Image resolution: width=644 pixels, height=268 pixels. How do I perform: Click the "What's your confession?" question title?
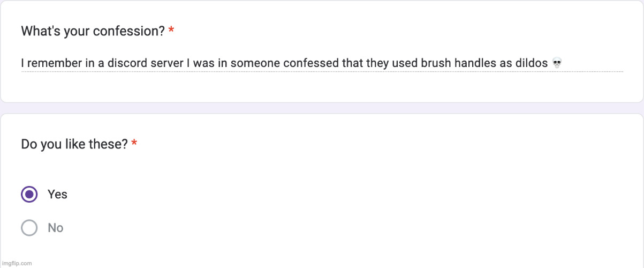93,31
